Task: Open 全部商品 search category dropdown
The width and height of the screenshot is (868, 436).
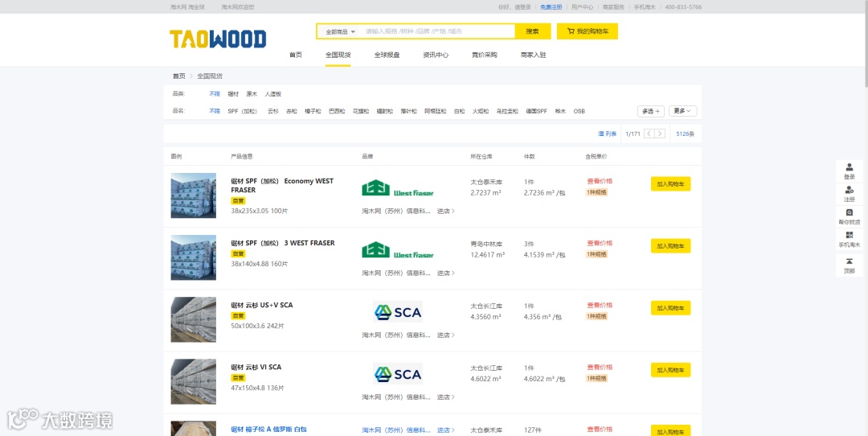Action: pyautogui.click(x=340, y=31)
